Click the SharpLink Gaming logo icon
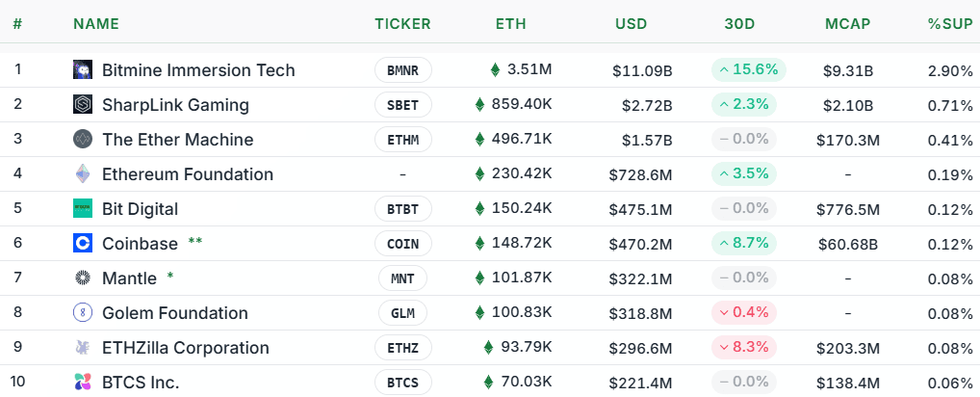This screenshot has height=397, width=980. click(82, 105)
